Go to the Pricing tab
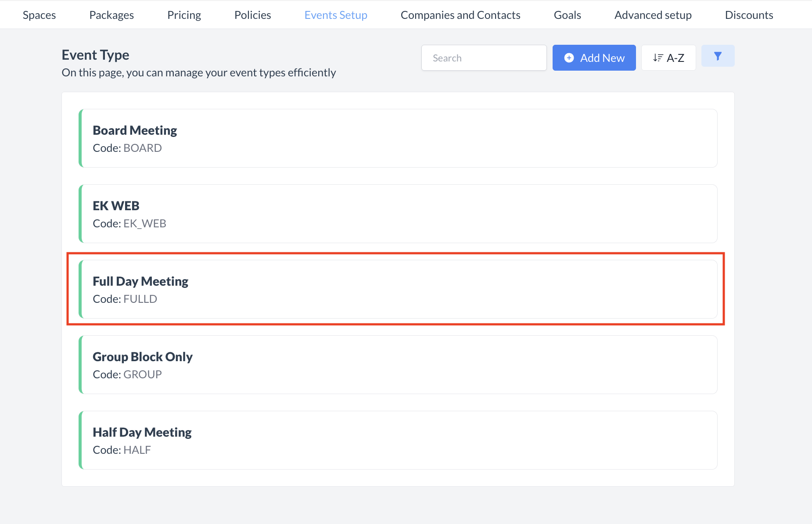The height and width of the screenshot is (524, 812). coord(184,15)
